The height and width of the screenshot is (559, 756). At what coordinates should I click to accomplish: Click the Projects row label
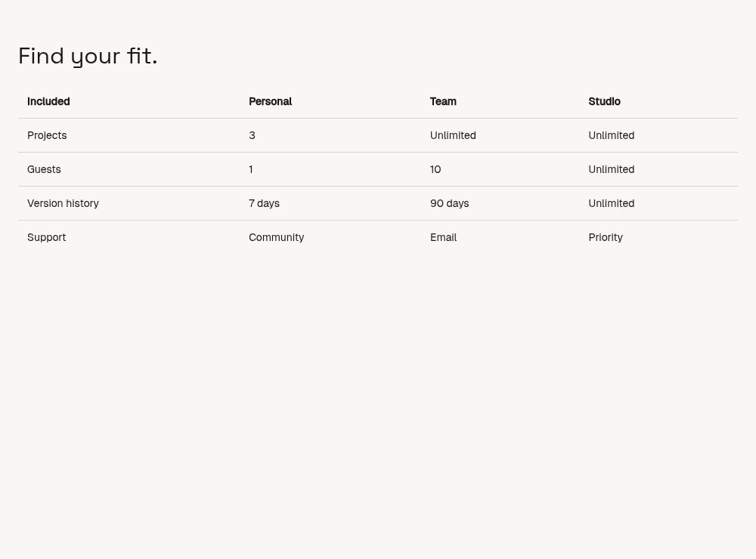47,135
